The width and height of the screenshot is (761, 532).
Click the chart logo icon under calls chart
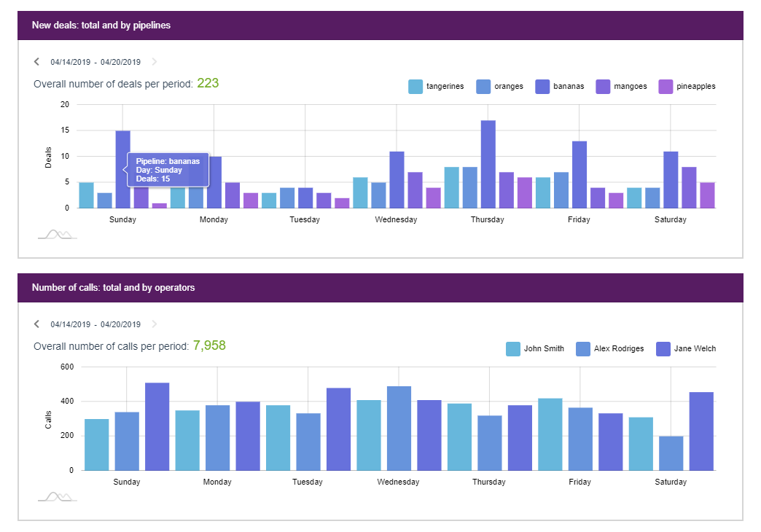(x=57, y=496)
